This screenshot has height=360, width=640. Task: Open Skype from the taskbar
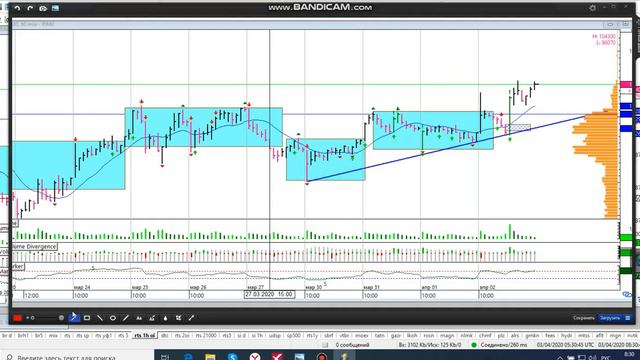(233, 356)
